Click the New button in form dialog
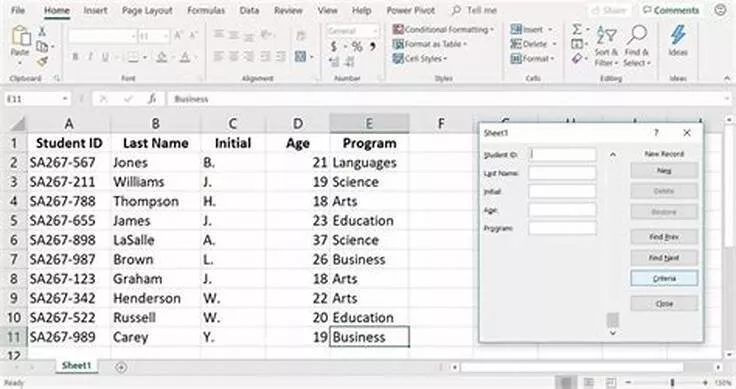 (x=664, y=171)
